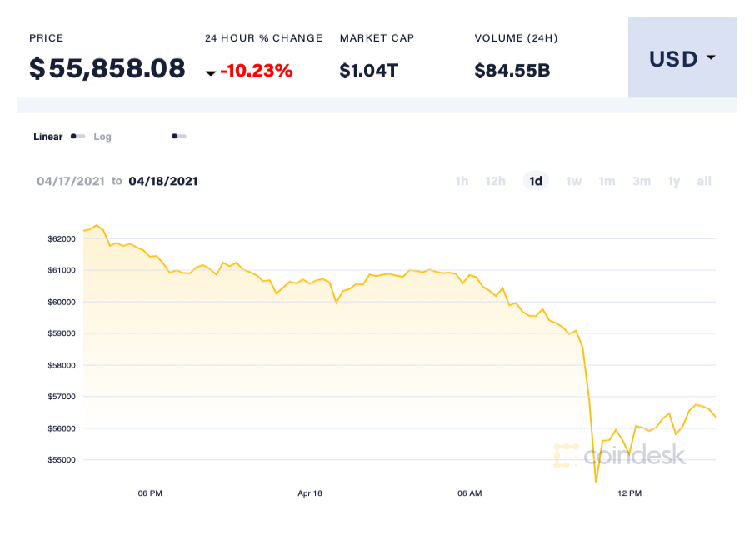Click the $55,858.08 price value
The width and height of the screenshot is (754, 560).
(x=107, y=68)
